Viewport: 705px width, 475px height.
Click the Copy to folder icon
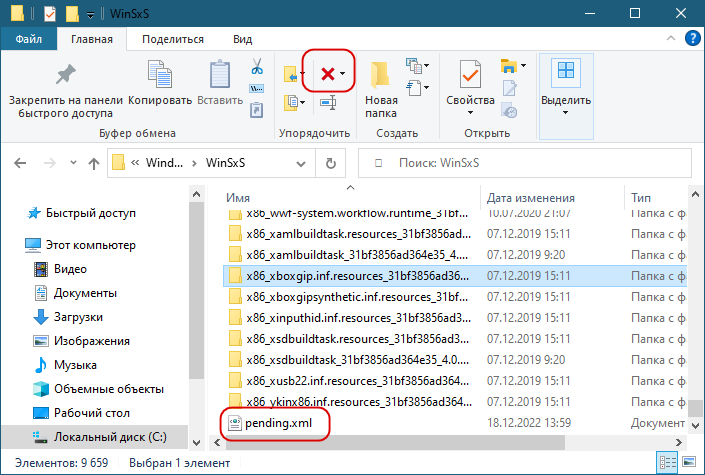click(x=291, y=103)
